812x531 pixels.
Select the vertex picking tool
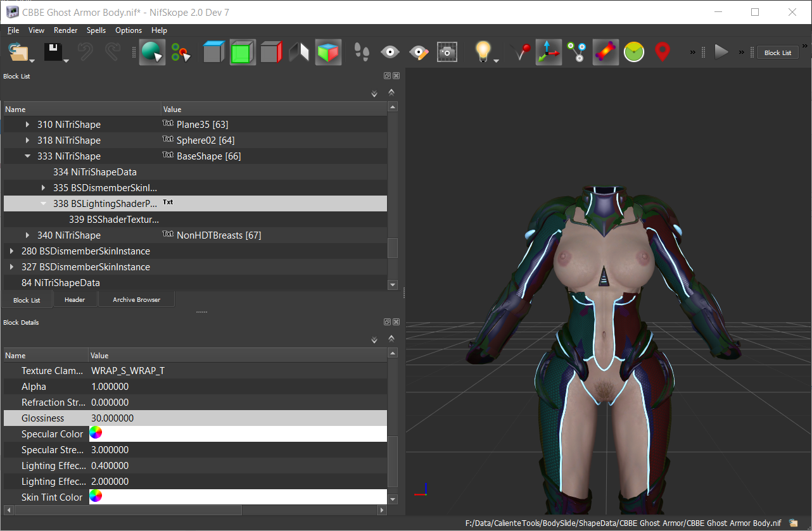coord(181,53)
